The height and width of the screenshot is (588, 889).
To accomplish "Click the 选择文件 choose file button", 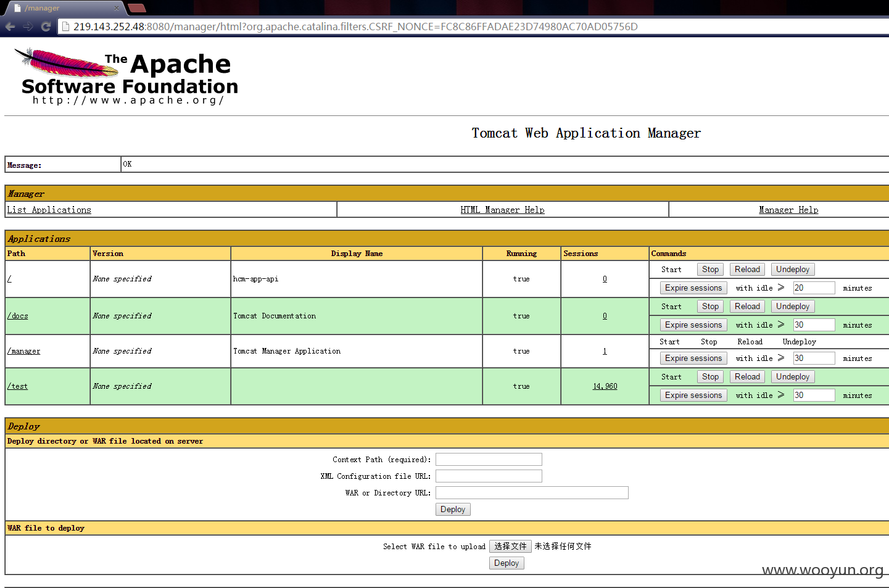I will tap(510, 547).
